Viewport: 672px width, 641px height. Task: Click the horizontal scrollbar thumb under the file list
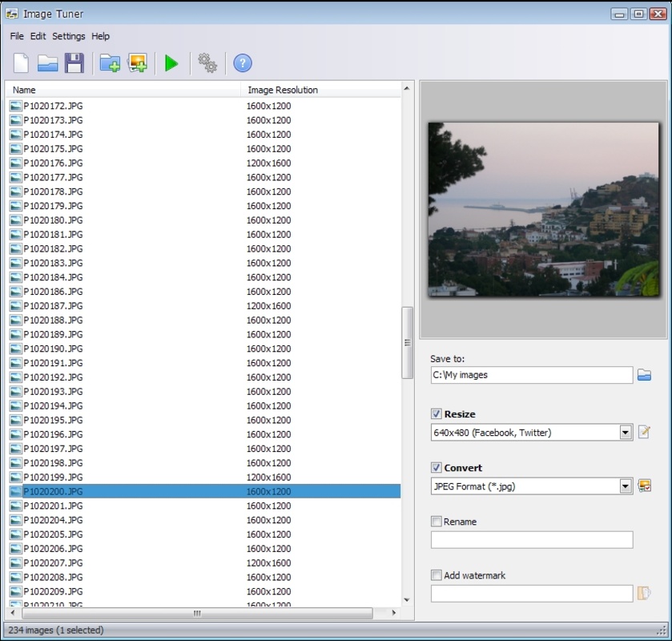coord(197,613)
